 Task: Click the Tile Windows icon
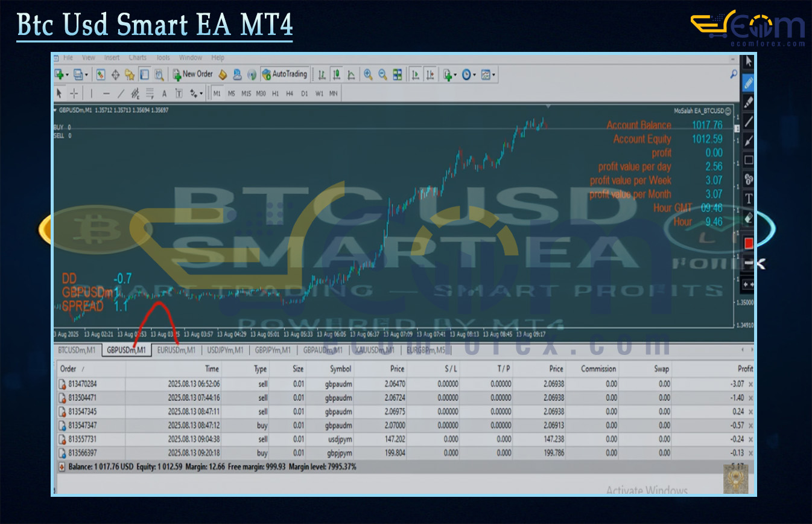pos(398,74)
